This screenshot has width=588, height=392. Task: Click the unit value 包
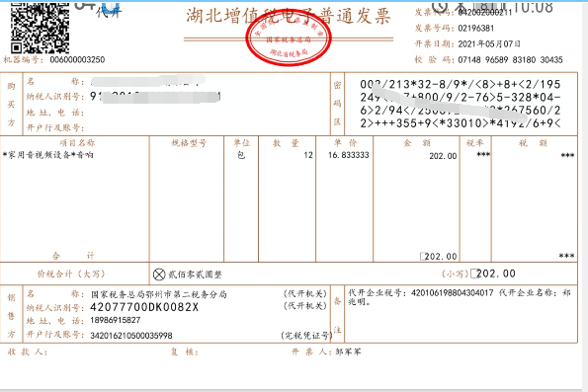241,155
